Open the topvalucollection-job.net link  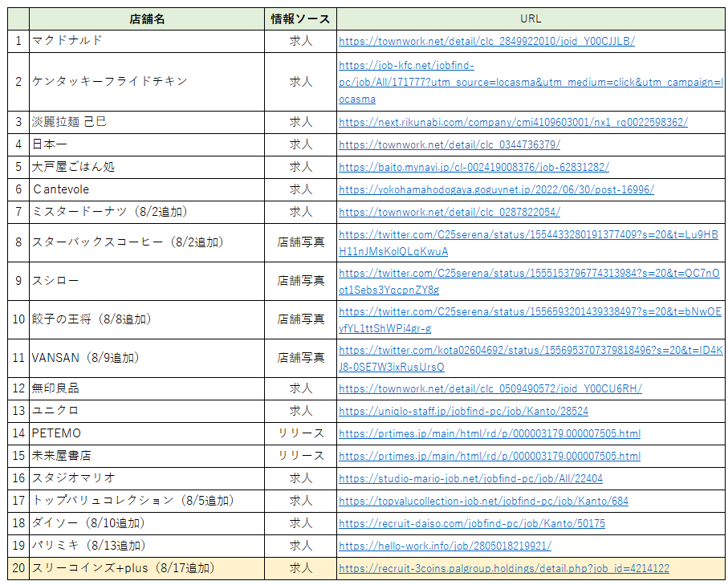483,502
